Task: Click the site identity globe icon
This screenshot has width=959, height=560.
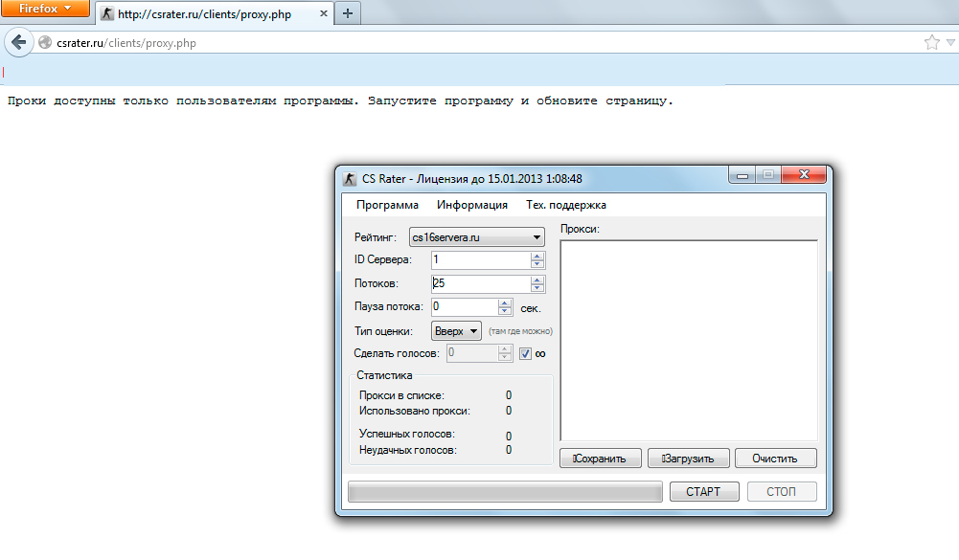Action: click(45, 43)
